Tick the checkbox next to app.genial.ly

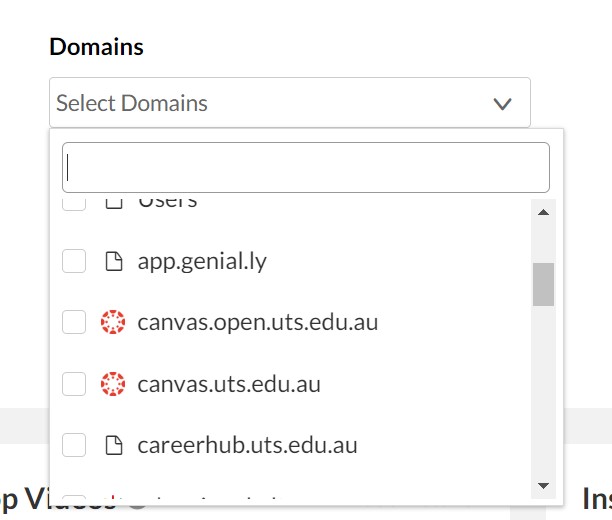pyautogui.click(x=74, y=262)
